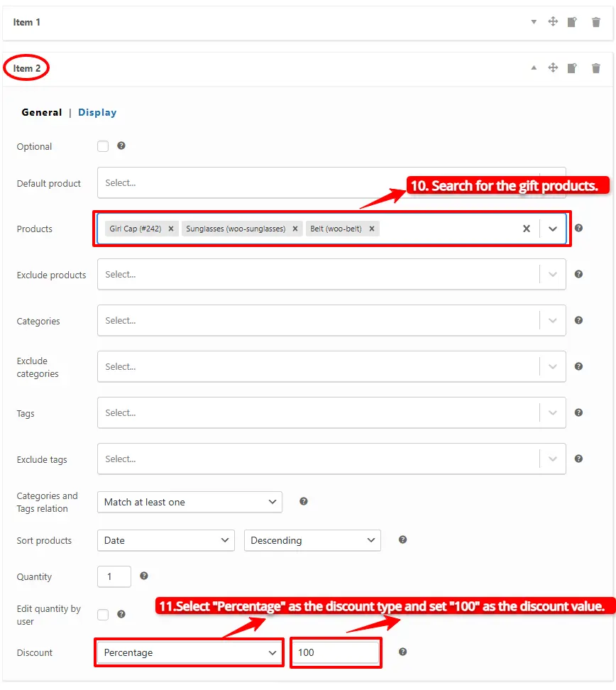Click the move handle icon for Item 1
This screenshot has width=616, height=690.
[553, 21]
